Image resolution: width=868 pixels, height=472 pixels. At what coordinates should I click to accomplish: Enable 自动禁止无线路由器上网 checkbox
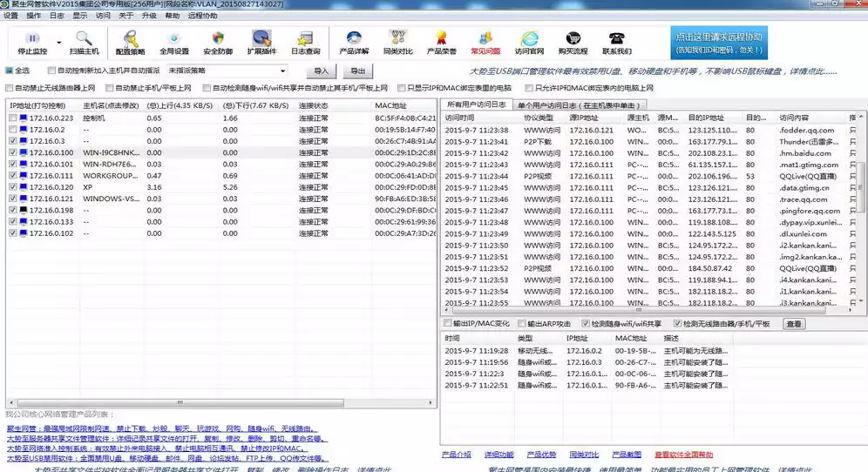pos(10,87)
